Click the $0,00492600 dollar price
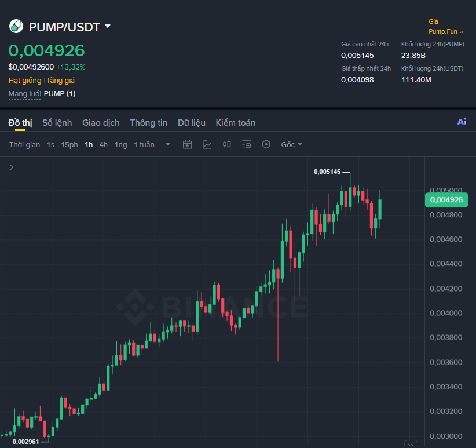This screenshot has width=476, height=448. coord(31,67)
